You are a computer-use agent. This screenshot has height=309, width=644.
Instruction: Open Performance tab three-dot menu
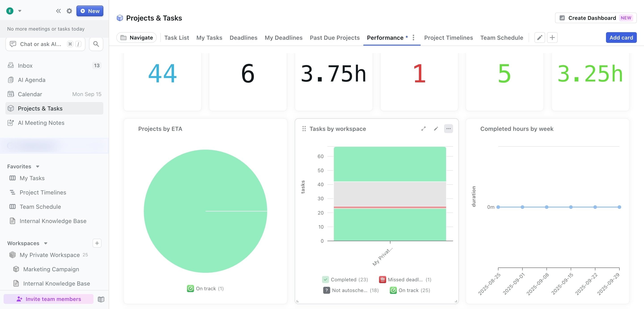tap(413, 38)
